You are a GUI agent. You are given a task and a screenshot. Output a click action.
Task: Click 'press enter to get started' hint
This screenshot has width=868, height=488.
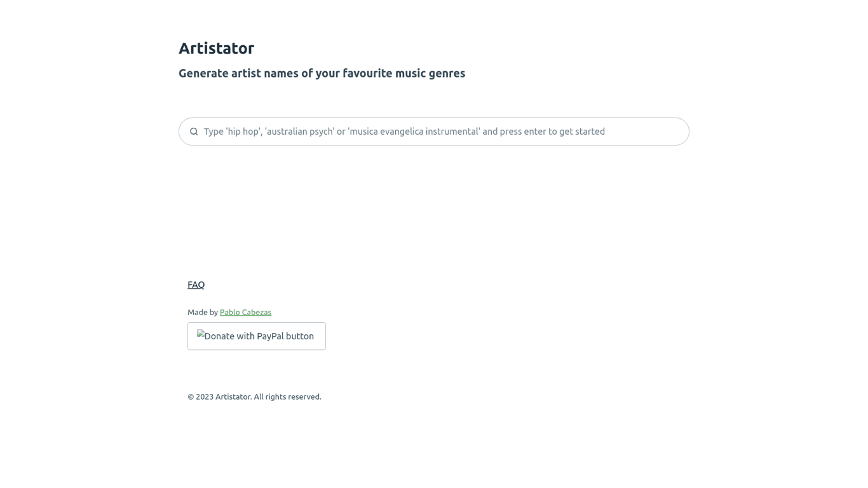(552, 132)
